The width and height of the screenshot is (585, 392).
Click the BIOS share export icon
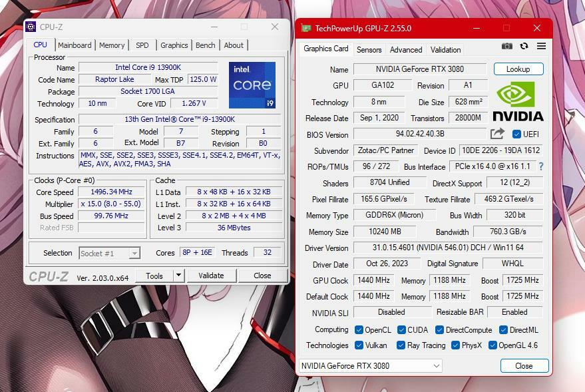pos(497,134)
